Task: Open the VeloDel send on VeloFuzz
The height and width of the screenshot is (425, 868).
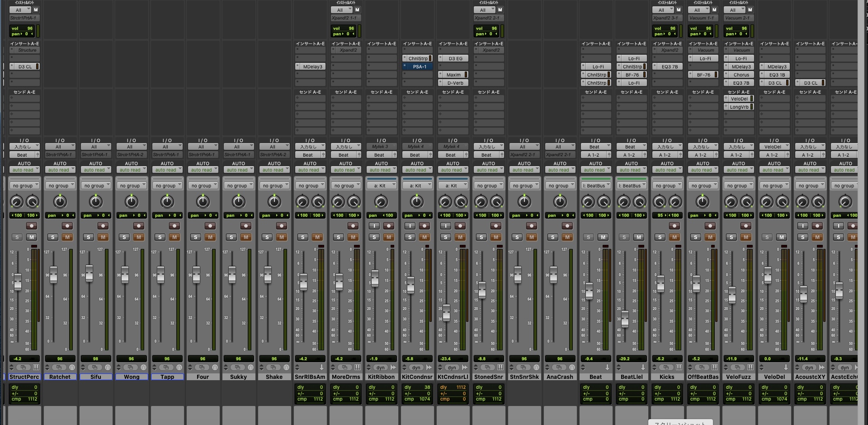Action: click(739, 99)
